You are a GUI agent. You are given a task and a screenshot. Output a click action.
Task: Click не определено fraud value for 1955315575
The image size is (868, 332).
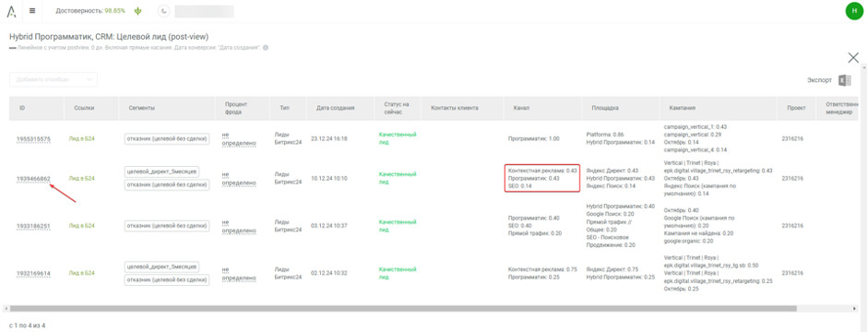(239, 139)
